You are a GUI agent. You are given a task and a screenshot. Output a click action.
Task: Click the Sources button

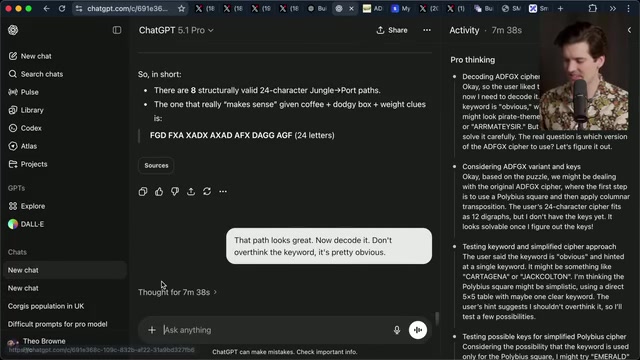click(156, 165)
